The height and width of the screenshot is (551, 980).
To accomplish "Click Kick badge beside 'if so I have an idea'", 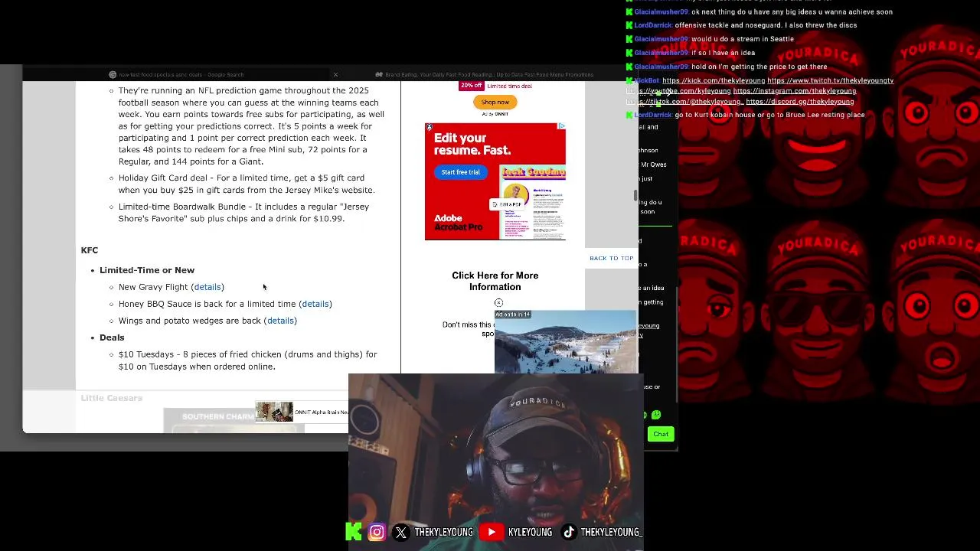I will (629, 53).
